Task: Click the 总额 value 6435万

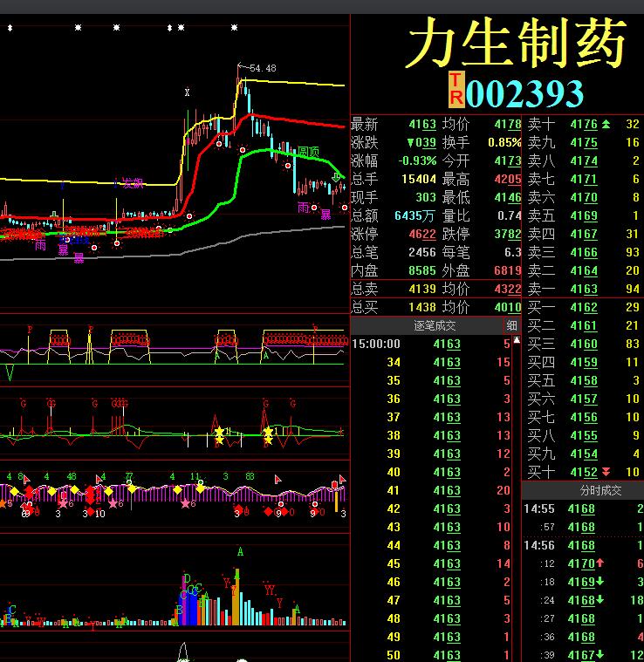Action: [414, 215]
